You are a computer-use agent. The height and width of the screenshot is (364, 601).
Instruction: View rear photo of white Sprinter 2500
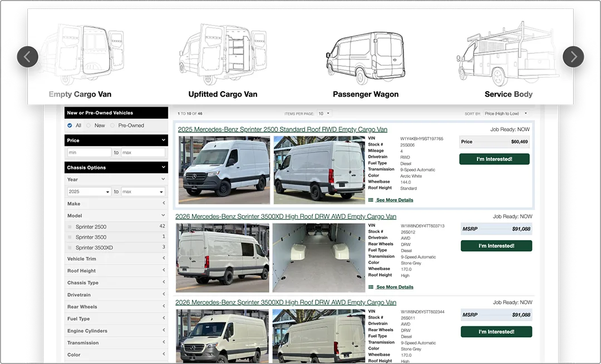click(x=319, y=170)
